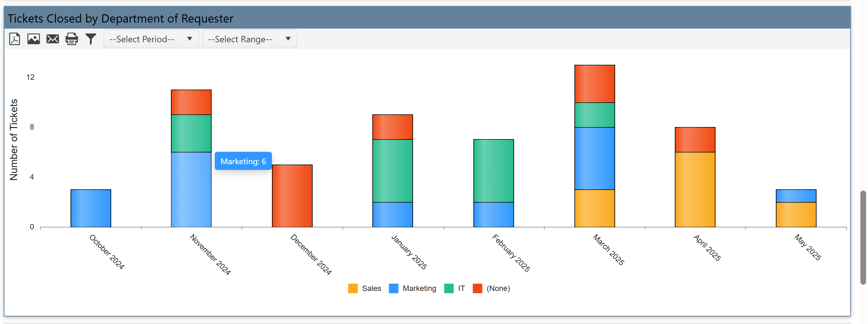The width and height of the screenshot is (868, 324).
Task: Expand the Select Period chevron arrow
Action: (x=190, y=39)
